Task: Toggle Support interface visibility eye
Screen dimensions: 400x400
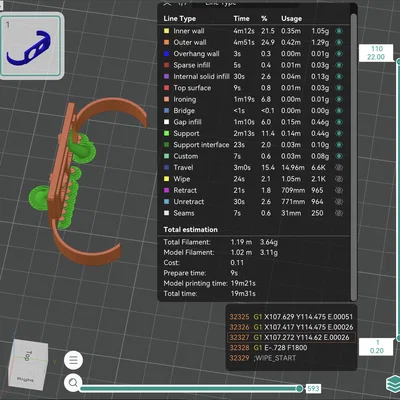Action: pos(339,145)
